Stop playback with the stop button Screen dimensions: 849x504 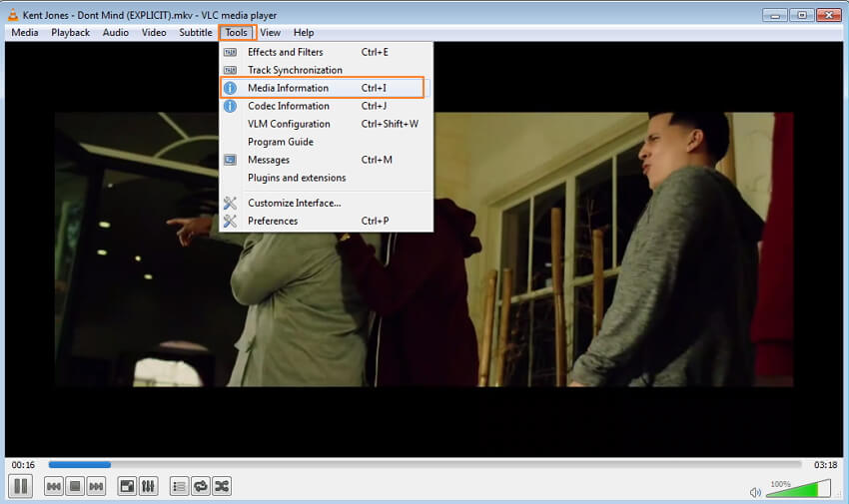pyautogui.click(x=75, y=487)
